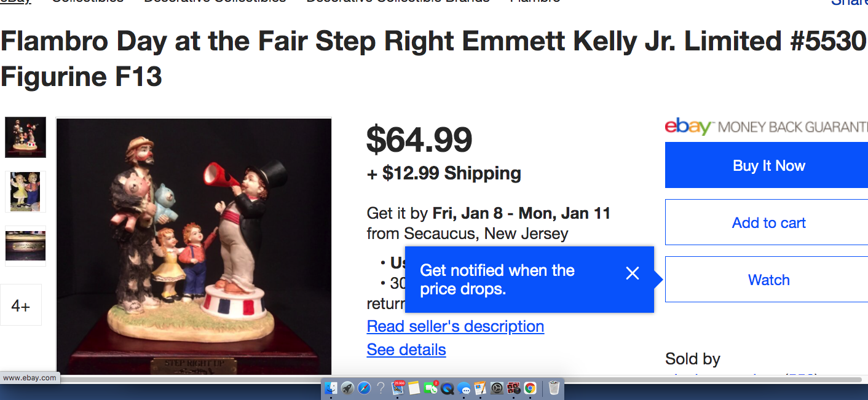Select the first clown figurine thumbnail

(x=25, y=137)
